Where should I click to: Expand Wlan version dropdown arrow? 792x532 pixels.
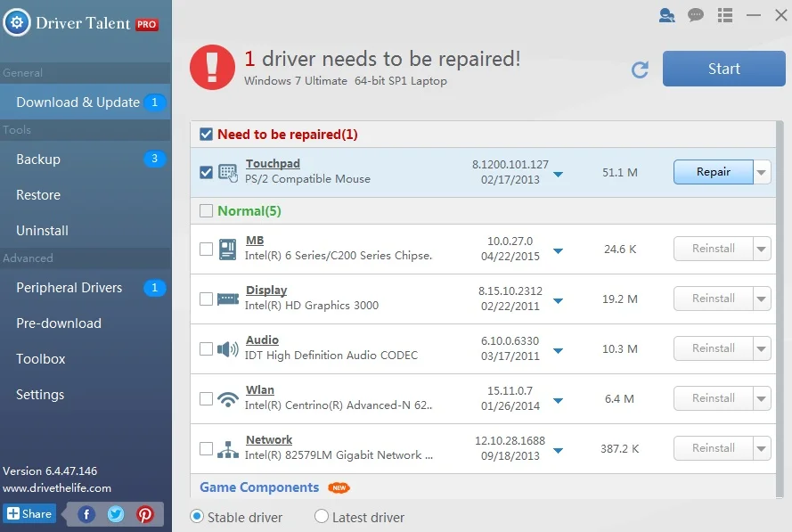click(x=558, y=401)
